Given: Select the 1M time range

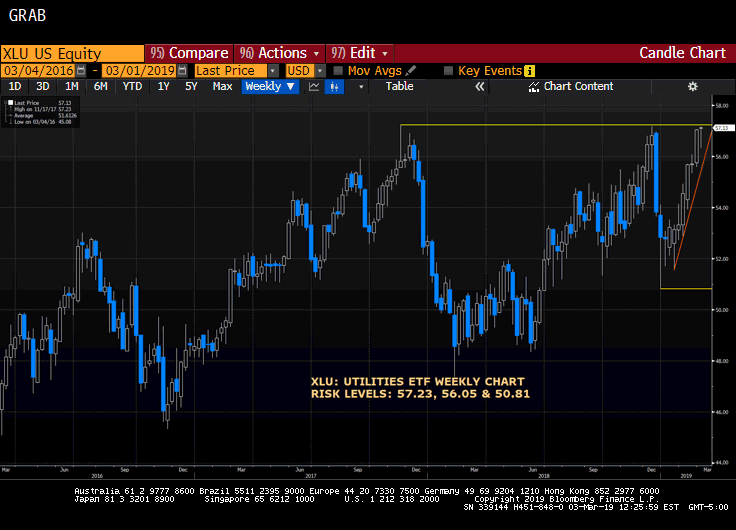Looking at the screenshot, I should pyautogui.click(x=71, y=86).
